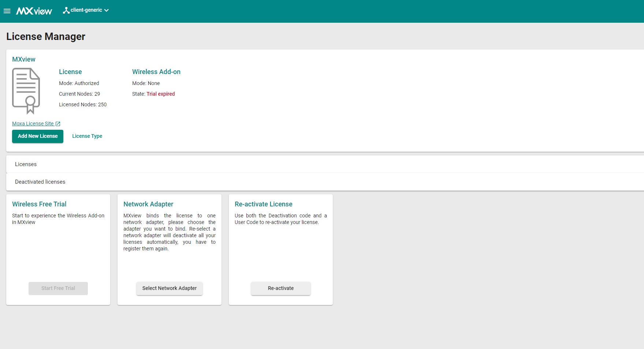Open the License Type link
Screen dimensions: 644x349
pos(87,136)
